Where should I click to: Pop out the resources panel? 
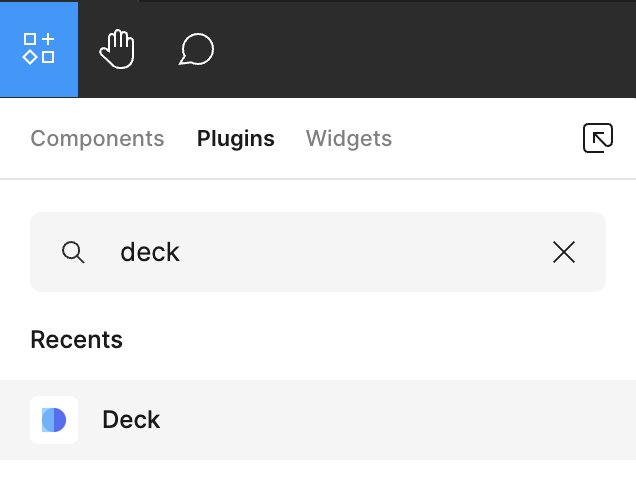[598, 138]
